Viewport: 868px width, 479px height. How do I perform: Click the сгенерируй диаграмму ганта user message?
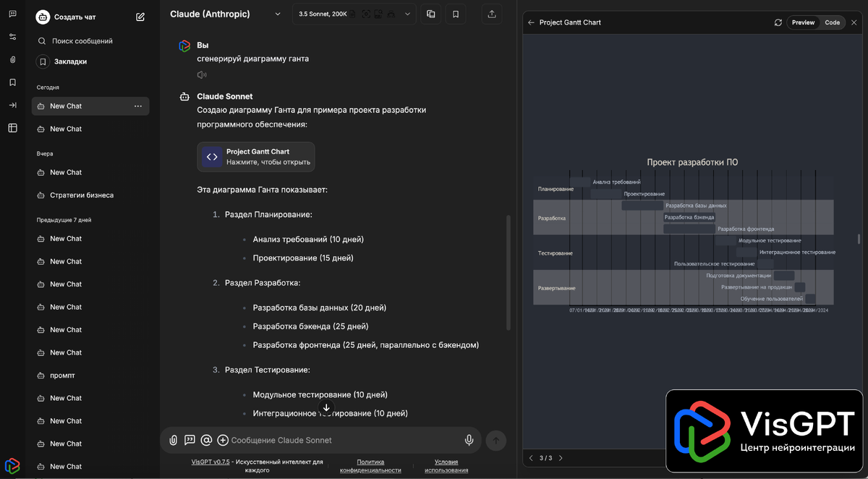click(x=252, y=59)
